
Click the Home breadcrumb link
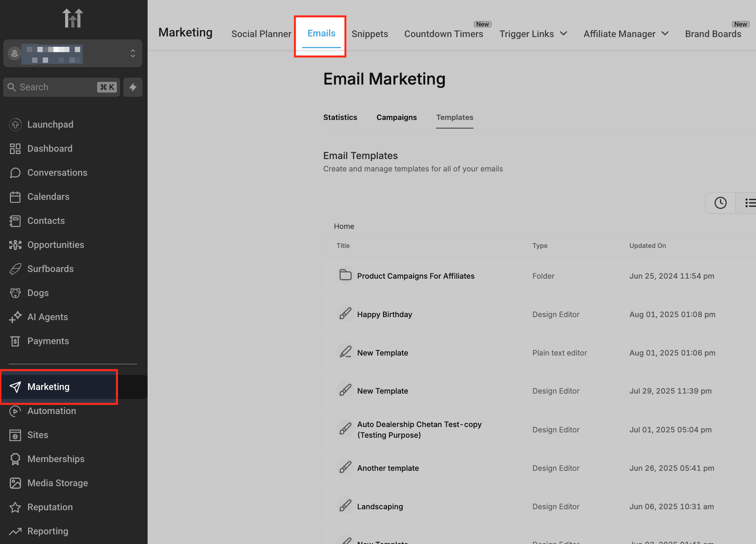(344, 226)
